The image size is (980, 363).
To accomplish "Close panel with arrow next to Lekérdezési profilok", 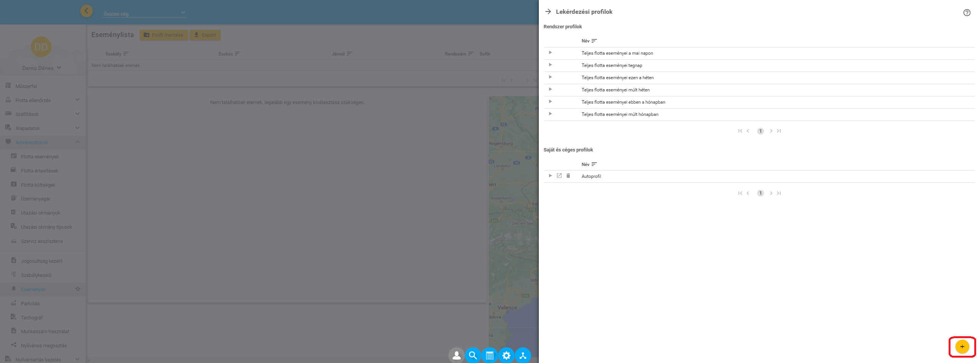I will pos(548,11).
